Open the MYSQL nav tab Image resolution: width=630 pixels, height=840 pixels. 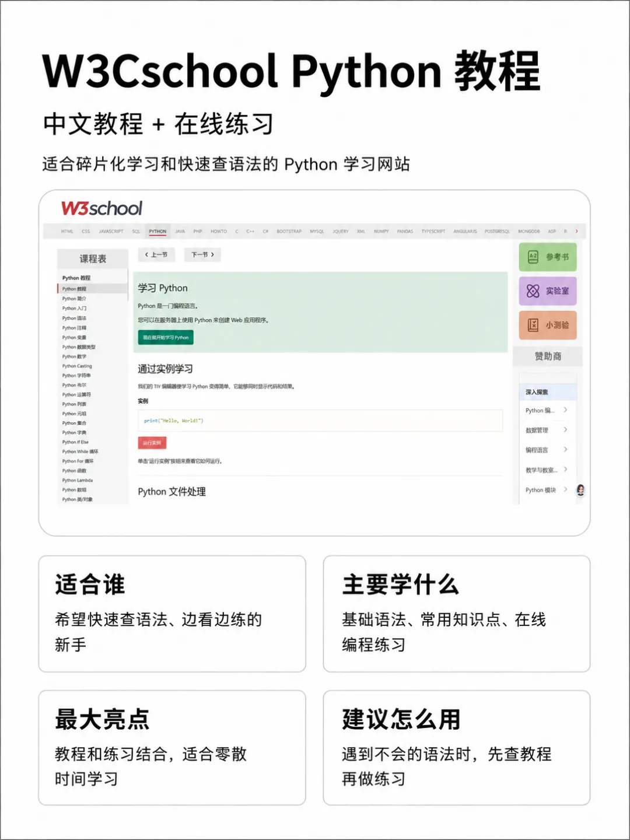point(317,232)
